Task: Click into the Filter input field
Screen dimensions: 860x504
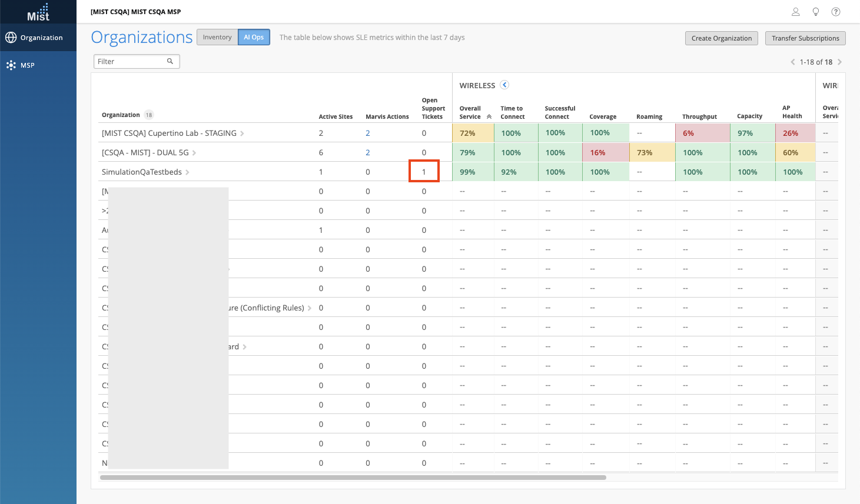Action: pos(131,61)
